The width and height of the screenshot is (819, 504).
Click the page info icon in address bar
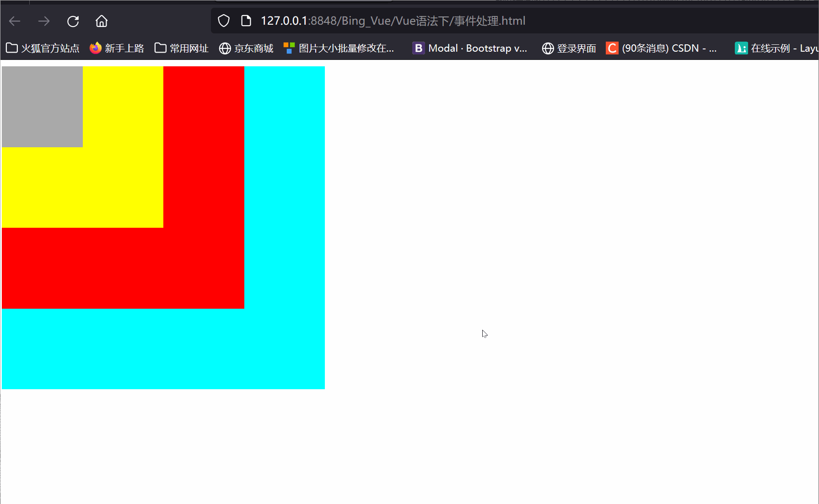(246, 21)
